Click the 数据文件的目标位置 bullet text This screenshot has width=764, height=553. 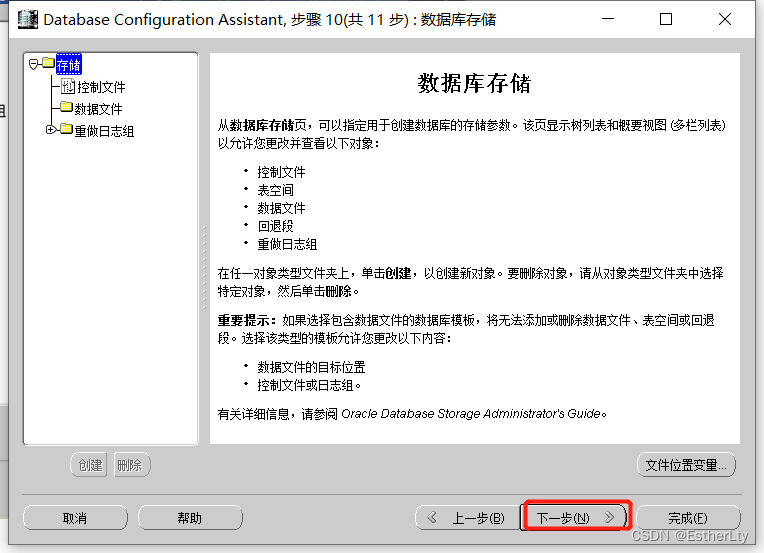click(x=311, y=367)
